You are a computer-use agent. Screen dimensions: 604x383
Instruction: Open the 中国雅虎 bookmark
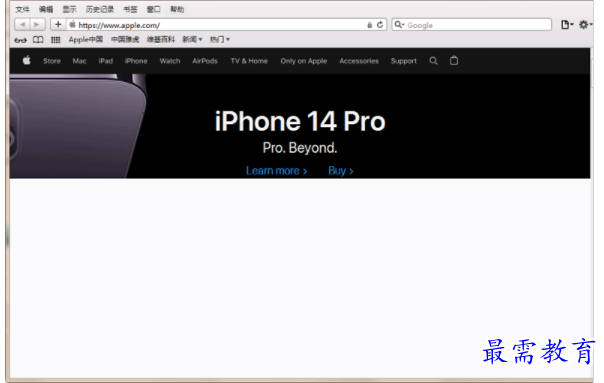pyautogui.click(x=125, y=39)
